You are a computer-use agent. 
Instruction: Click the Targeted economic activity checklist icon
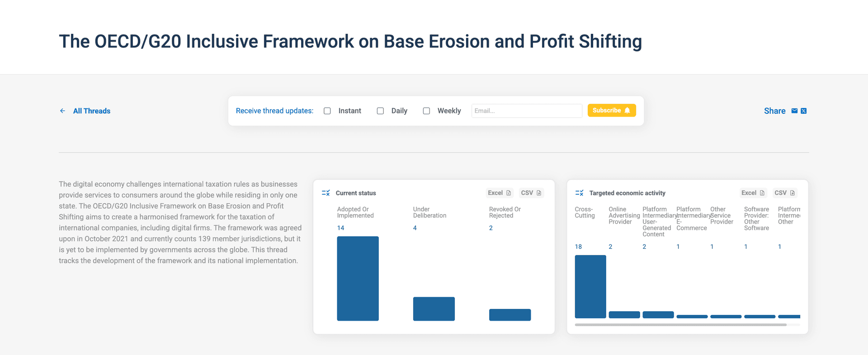[x=579, y=193]
